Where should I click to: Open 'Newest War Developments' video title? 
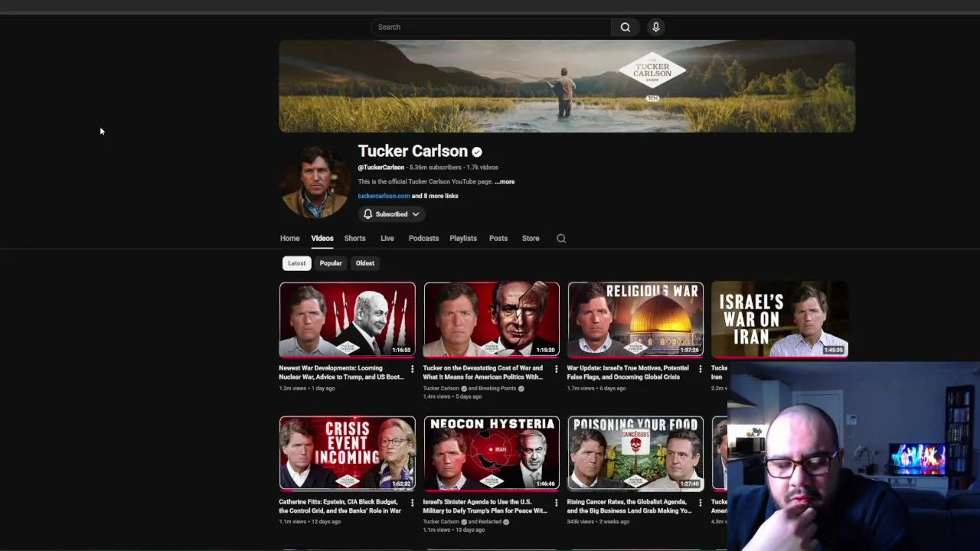click(x=341, y=372)
